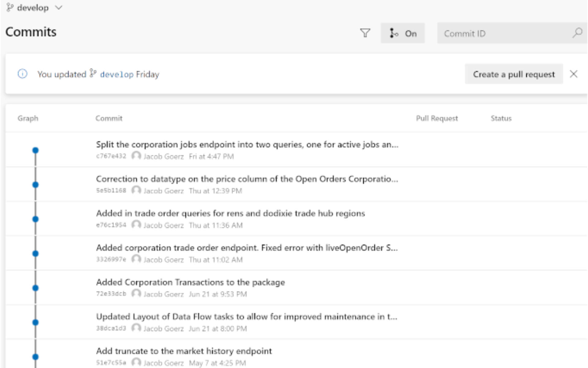588x368 pixels.
Task: Click the Graph column header
Action: click(28, 118)
